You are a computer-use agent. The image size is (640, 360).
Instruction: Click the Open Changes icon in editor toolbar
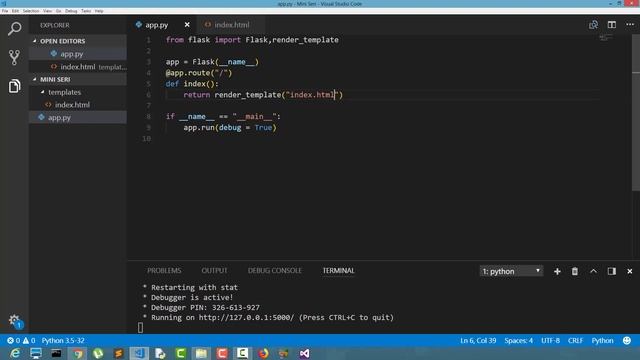pyautogui.click(x=593, y=25)
